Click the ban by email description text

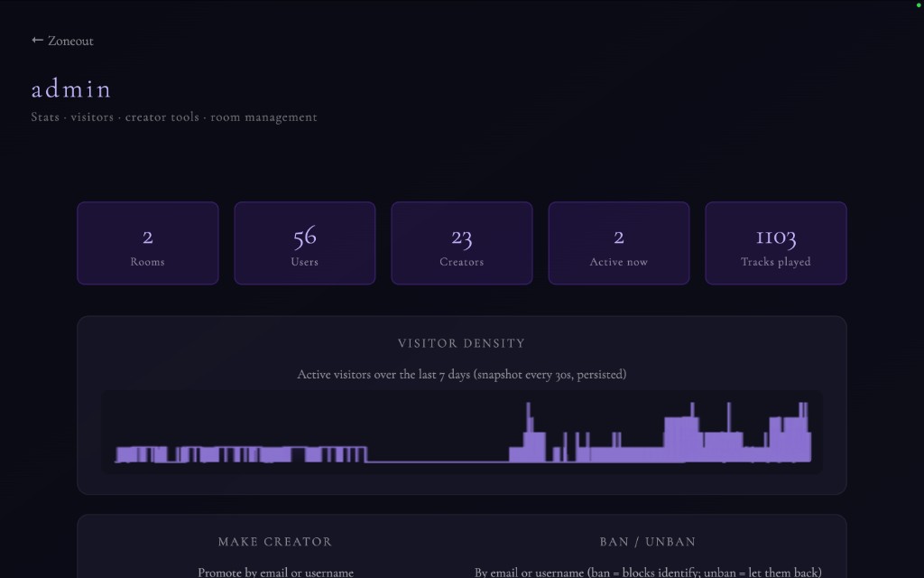648,572
